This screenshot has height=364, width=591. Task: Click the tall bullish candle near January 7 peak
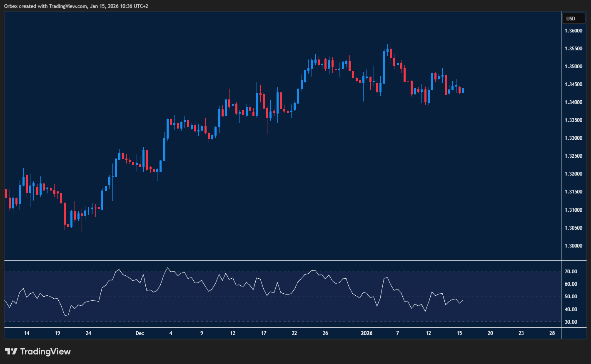tap(384, 67)
